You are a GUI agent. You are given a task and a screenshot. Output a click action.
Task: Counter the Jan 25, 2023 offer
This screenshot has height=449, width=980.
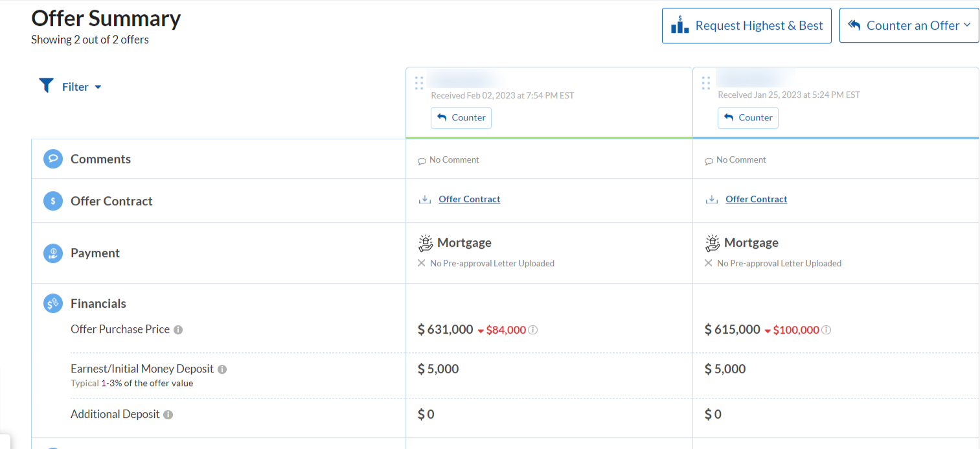coord(748,118)
